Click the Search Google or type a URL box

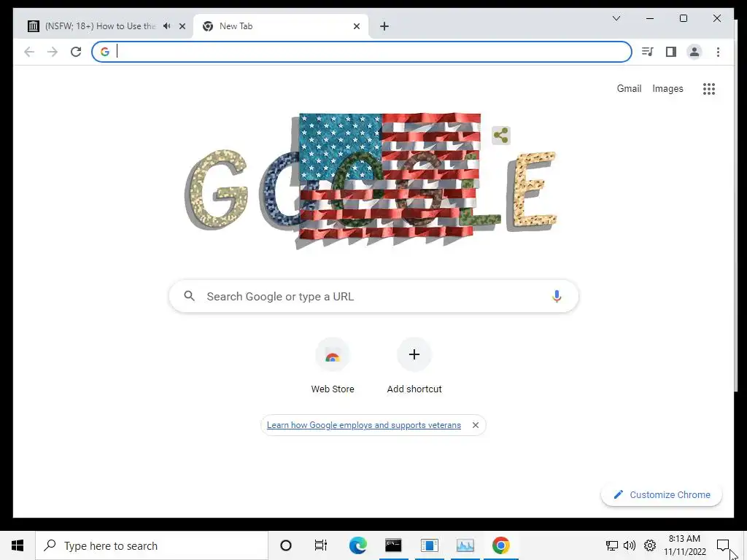[373, 296]
